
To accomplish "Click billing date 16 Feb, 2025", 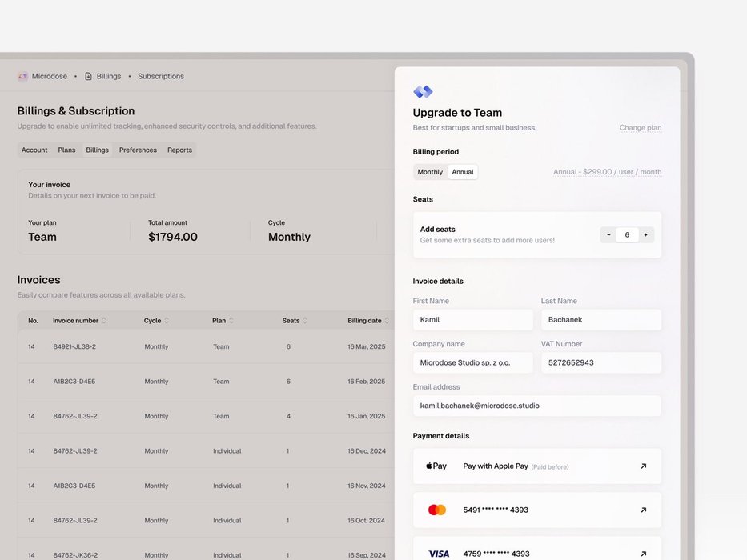I will [367, 382].
